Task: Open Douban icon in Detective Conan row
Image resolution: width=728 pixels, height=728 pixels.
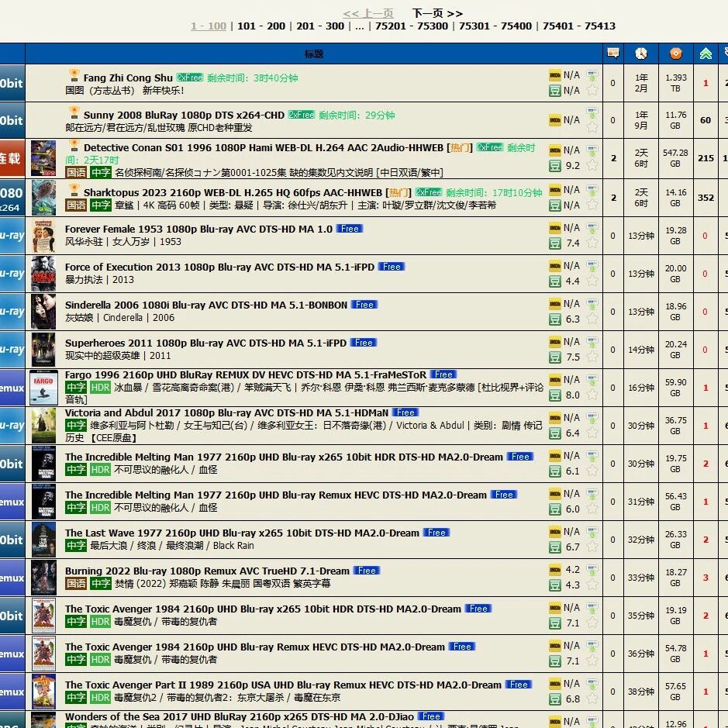Action: click(x=555, y=166)
